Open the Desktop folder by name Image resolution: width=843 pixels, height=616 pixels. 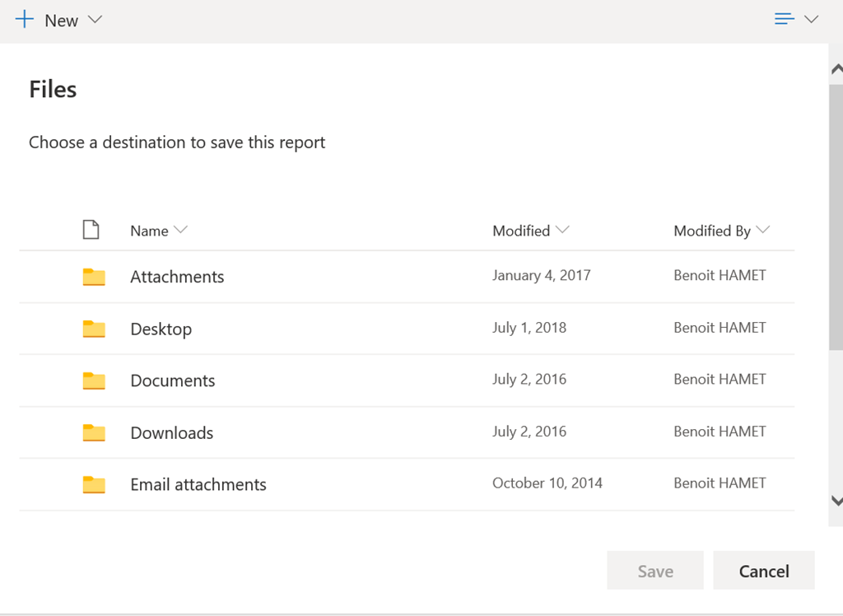click(x=161, y=329)
